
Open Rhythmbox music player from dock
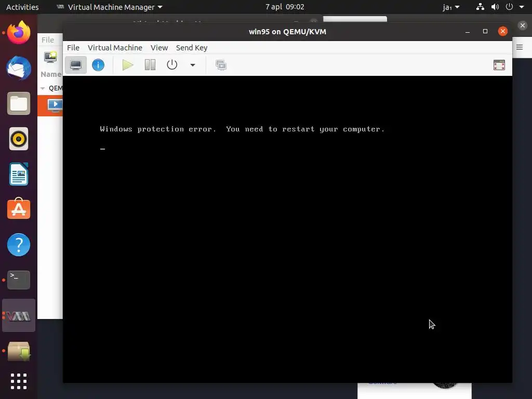[19, 139]
